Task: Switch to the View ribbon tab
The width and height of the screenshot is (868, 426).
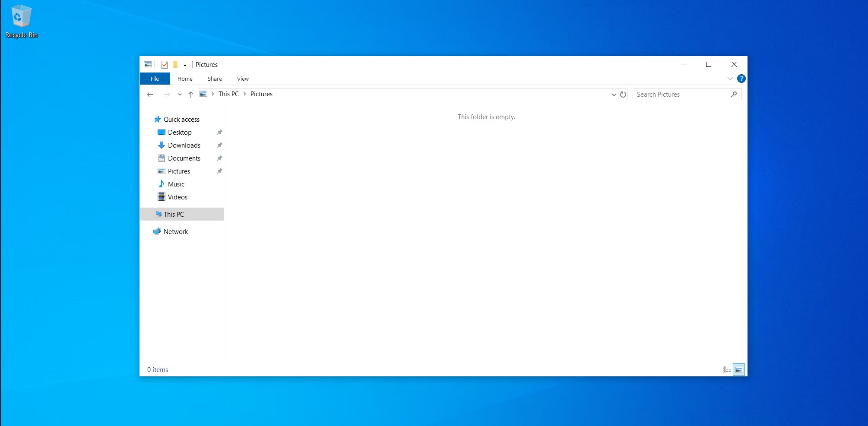Action: coord(243,79)
